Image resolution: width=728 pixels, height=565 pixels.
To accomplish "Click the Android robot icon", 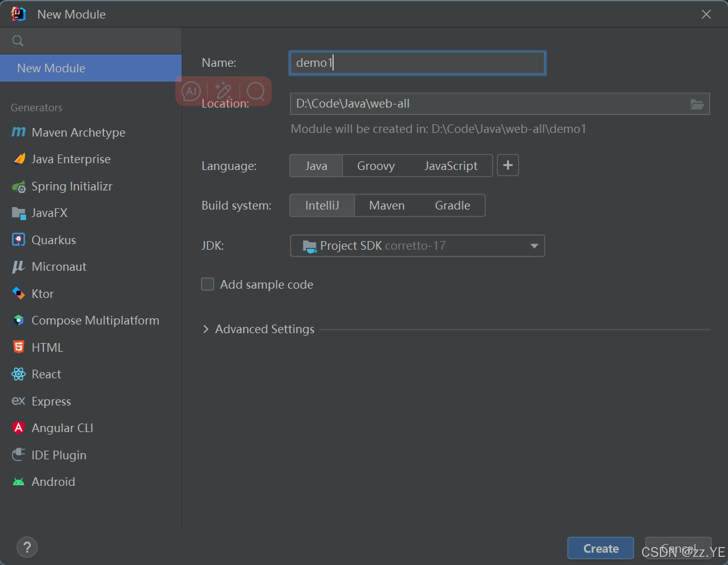I will [x=19, y=482].
